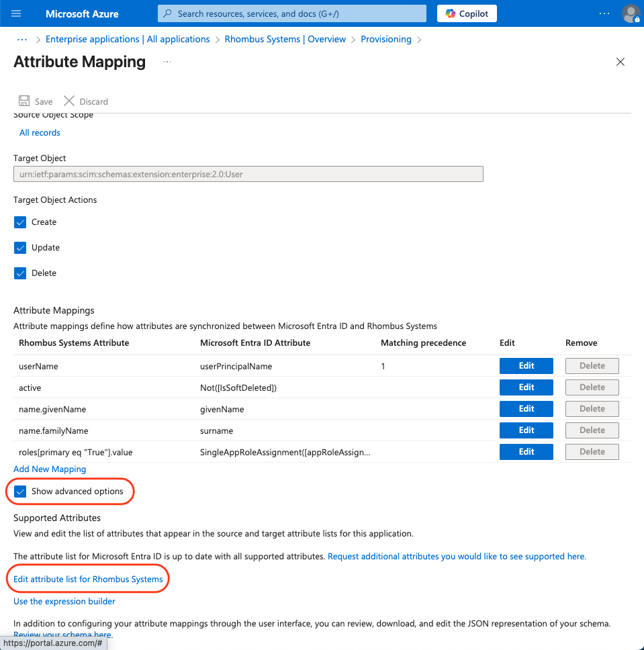
Task: Delete the name.givenName mapping
Action: tap(592, 409)
